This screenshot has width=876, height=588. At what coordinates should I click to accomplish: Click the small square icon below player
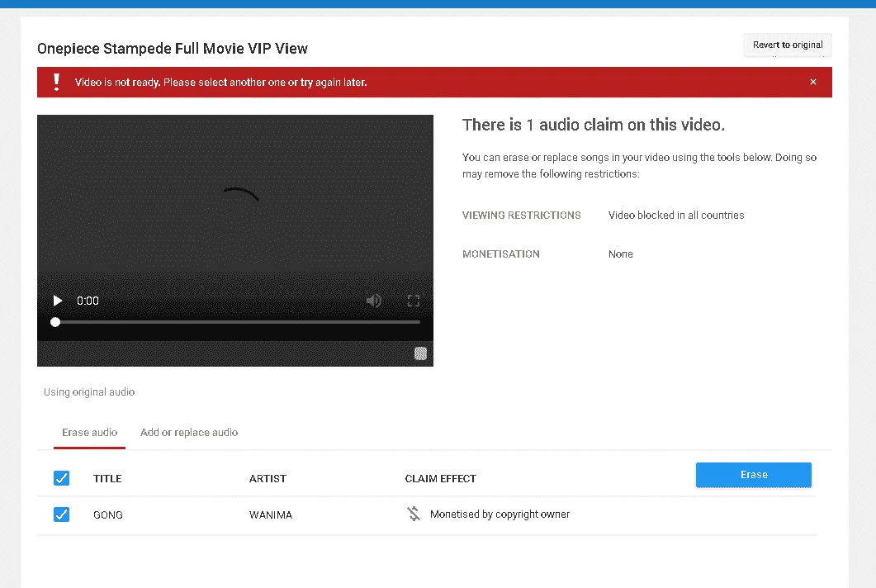[421, 353]
